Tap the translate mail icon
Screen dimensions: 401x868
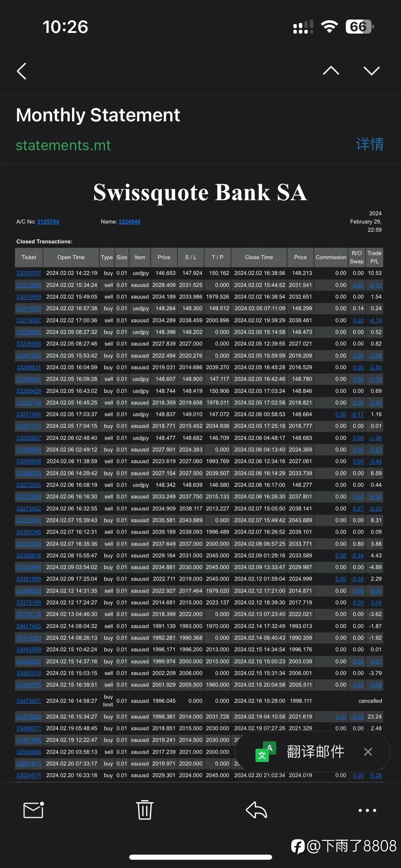point(266,752)
